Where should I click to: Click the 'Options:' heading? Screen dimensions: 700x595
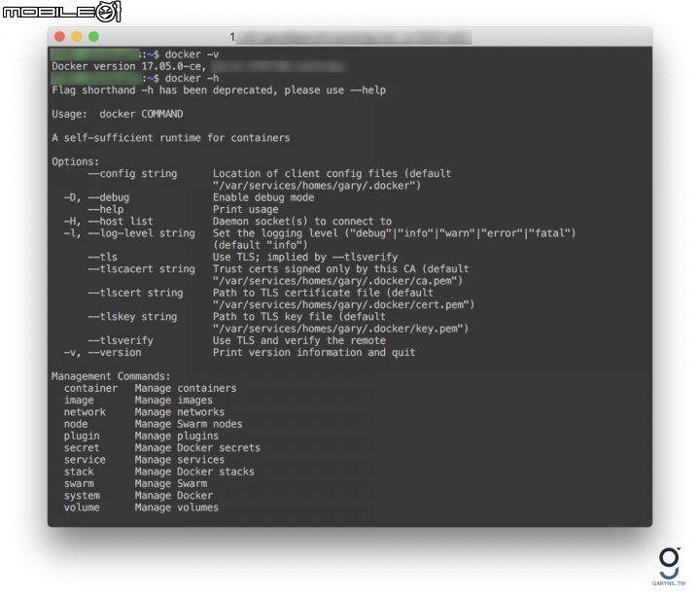(75, 161)
